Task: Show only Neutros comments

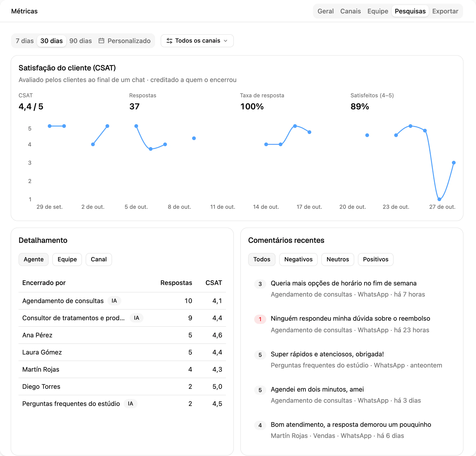Action: point(338,259)
